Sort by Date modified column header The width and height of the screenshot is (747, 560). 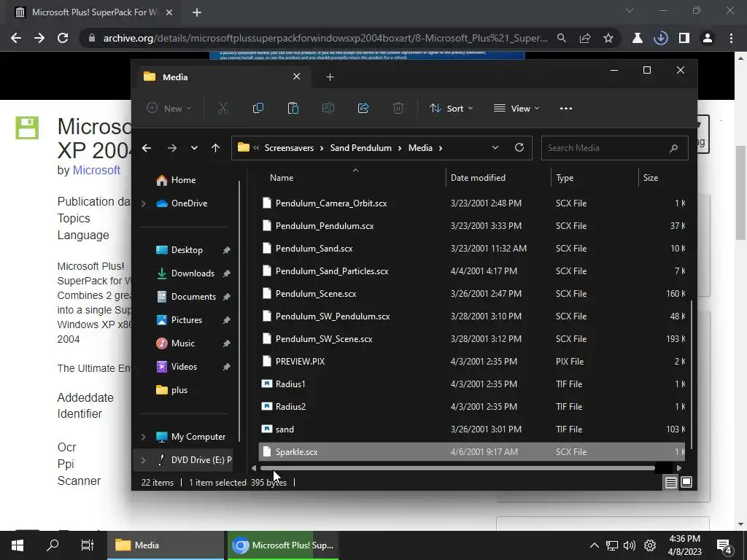point(498,178)
